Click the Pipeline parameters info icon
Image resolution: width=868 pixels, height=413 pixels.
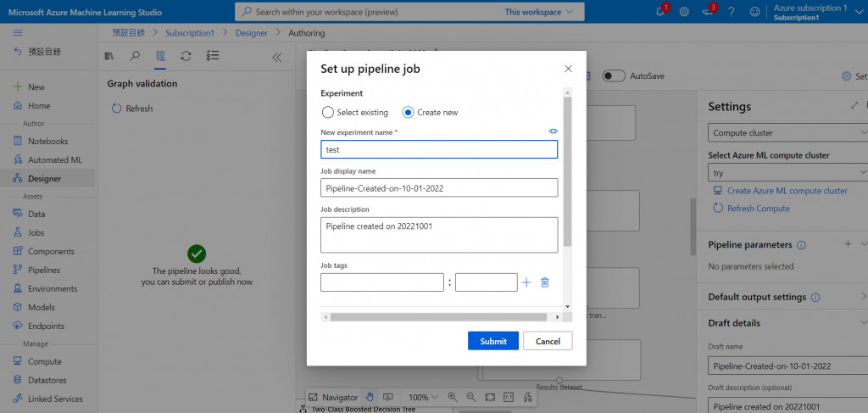point(801,245)
